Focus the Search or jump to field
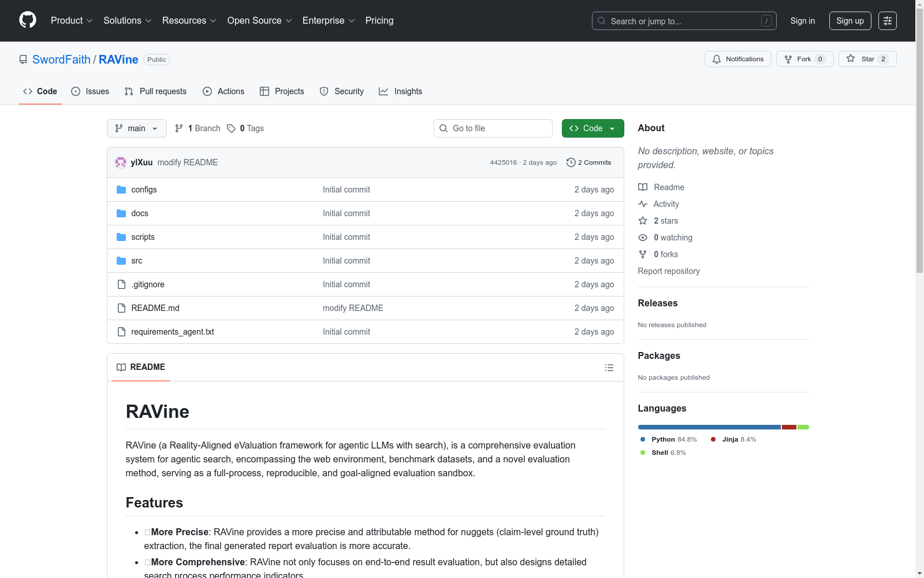The height and width of the screenshot is (578, 924). tap(684, 21)
